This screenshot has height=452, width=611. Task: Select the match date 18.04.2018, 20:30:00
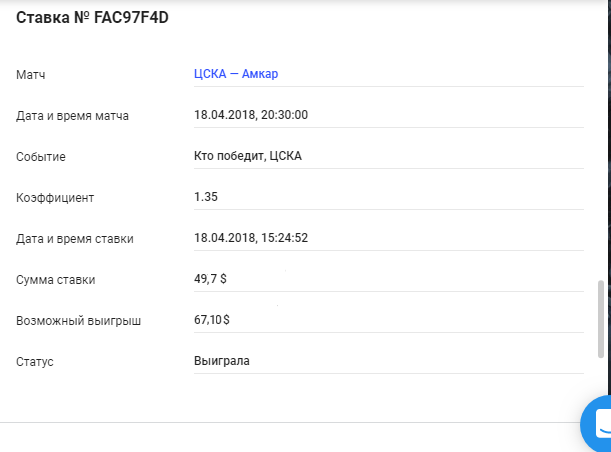(x=251, y=115)
